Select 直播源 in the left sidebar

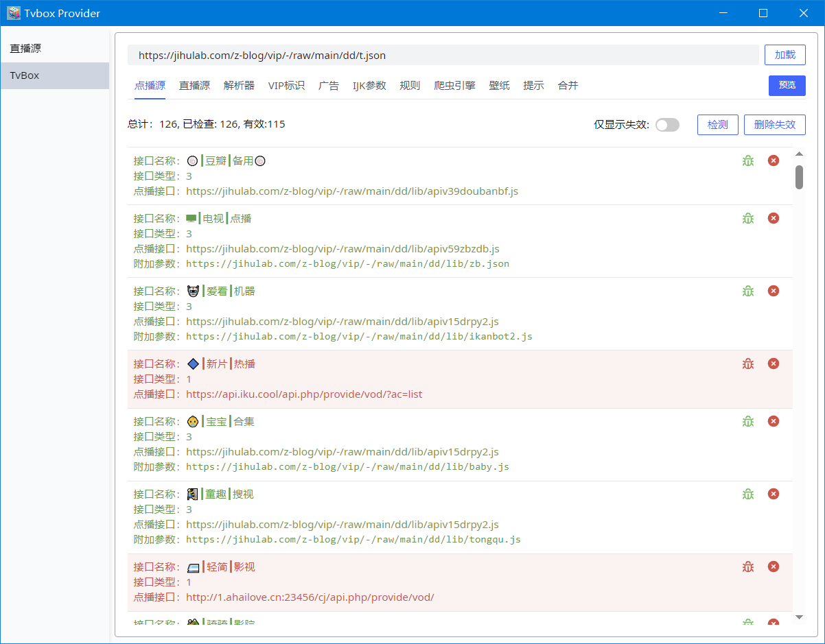pyautogui.click(x=55, y=49)
